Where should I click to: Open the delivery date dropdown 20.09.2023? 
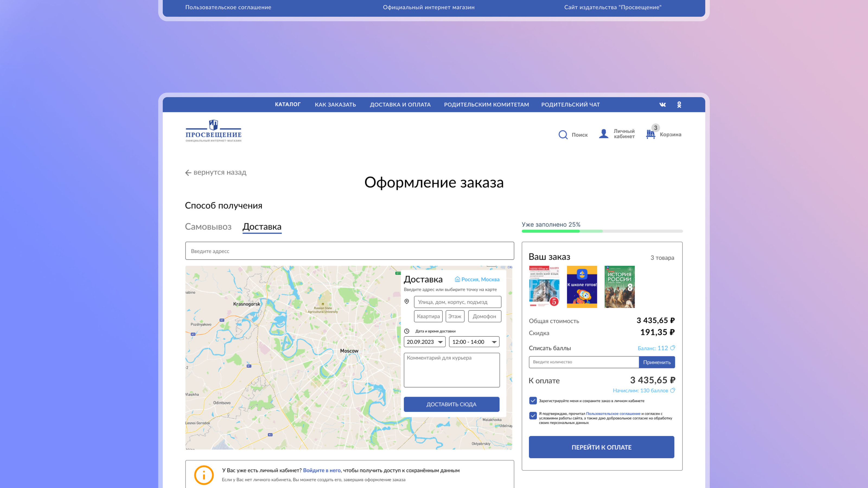[424, 342]
